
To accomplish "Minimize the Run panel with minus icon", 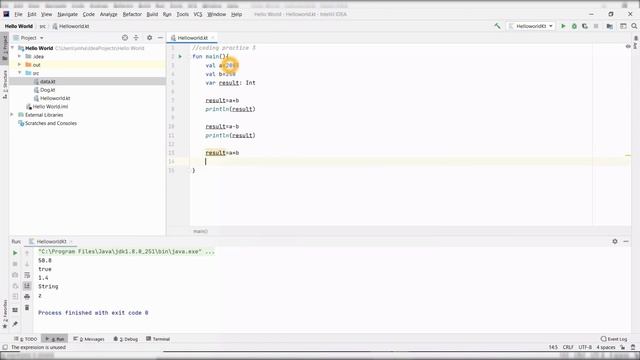I will point(626,242).
